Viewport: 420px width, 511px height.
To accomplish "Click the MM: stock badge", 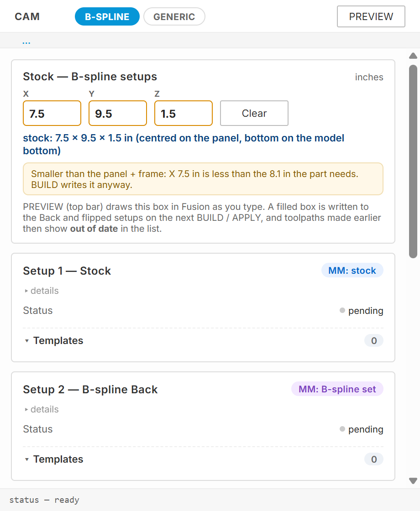I will coord(352,270).
